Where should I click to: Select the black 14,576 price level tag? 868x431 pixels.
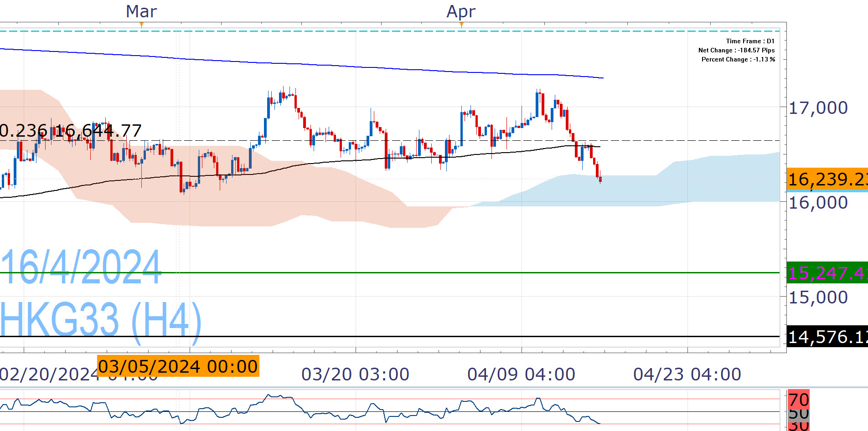coord(827,337)
